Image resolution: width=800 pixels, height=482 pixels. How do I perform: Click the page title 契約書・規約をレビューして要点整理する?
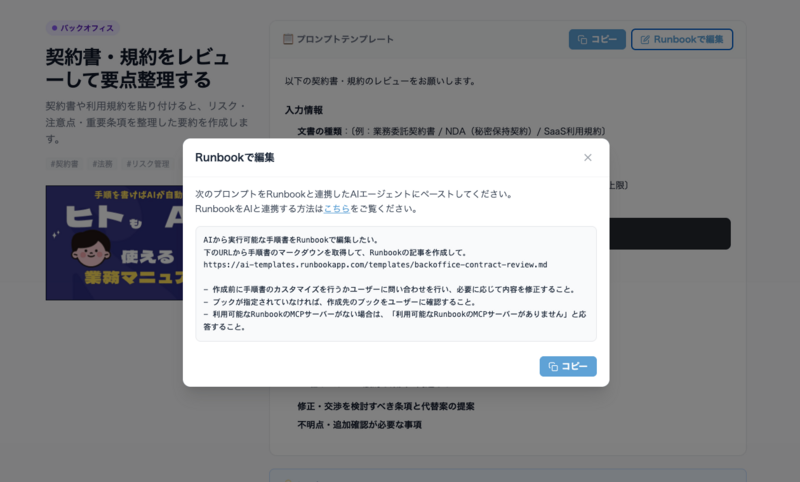[x=137, y=68]
